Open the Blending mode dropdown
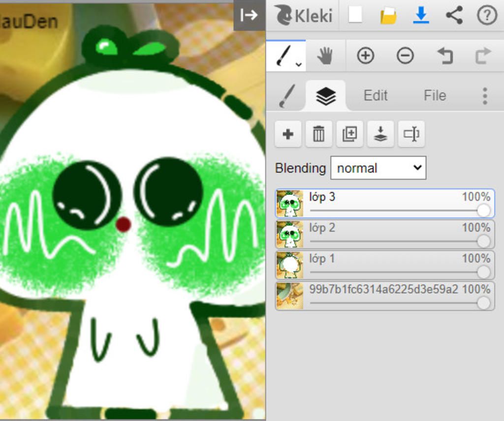 [378, 168]
